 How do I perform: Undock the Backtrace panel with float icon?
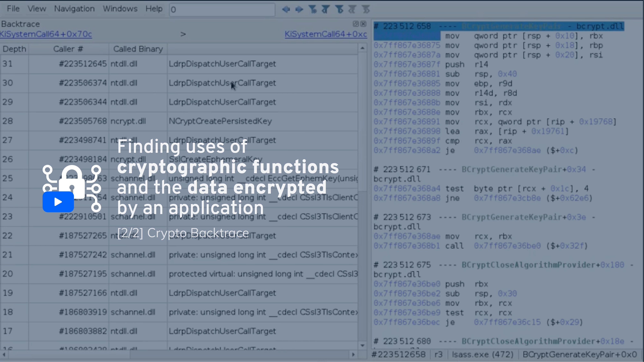[x=356, y=24]
